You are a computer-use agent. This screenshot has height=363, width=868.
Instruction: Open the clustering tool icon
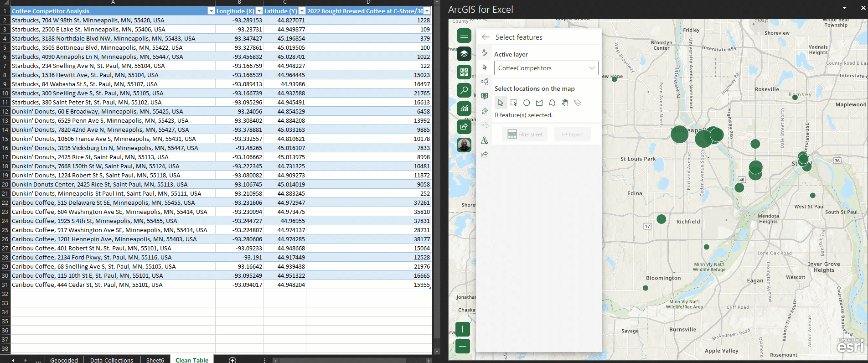(x=485, y=82)
